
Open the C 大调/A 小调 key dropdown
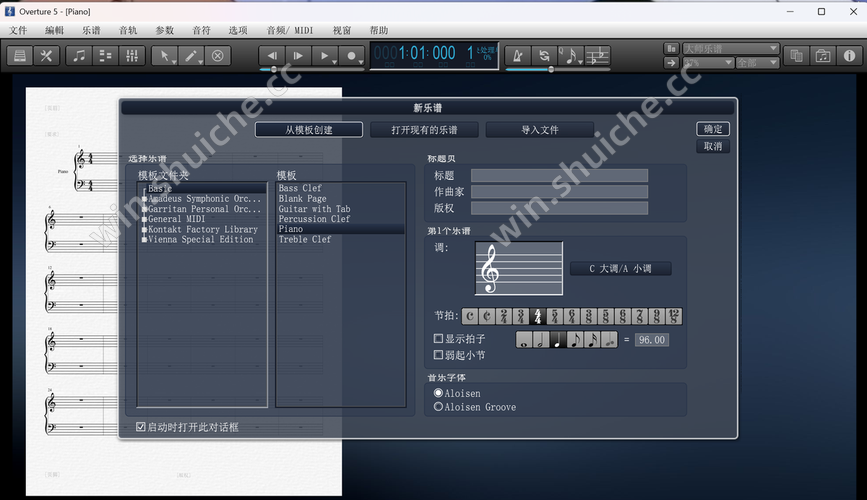[x=620, y=269]
